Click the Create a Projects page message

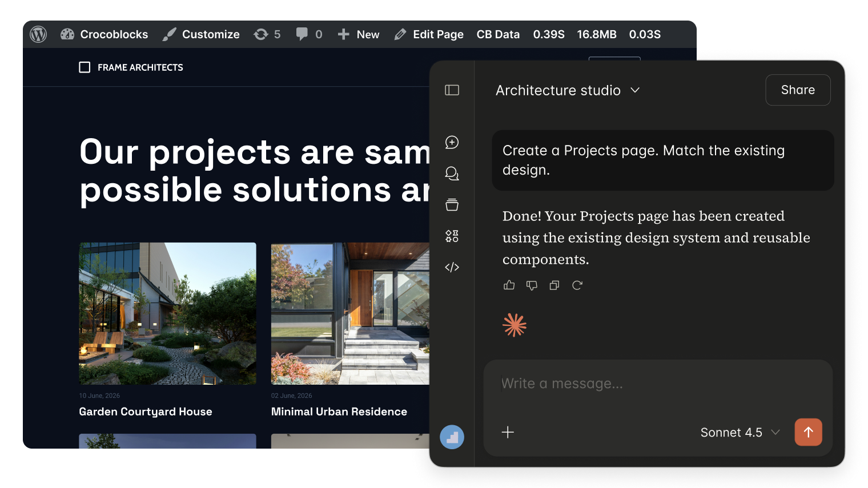point(663,160)
